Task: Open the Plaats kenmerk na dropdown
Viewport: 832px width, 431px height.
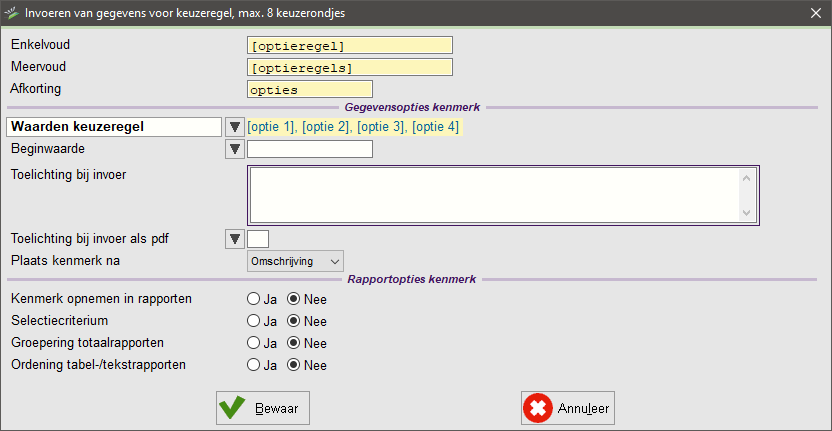Action: tap(295, 261)
